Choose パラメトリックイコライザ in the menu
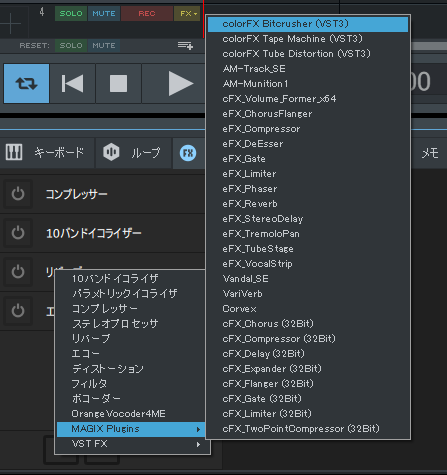This screenshot has height=475, width=447. pos(131,294)
